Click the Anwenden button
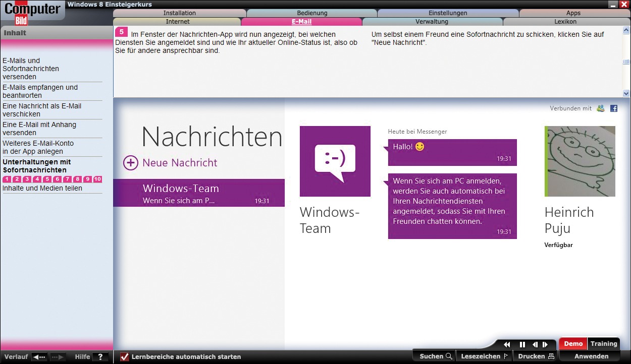The height and width of the screenshot is (364, 631). coord(591,356)
